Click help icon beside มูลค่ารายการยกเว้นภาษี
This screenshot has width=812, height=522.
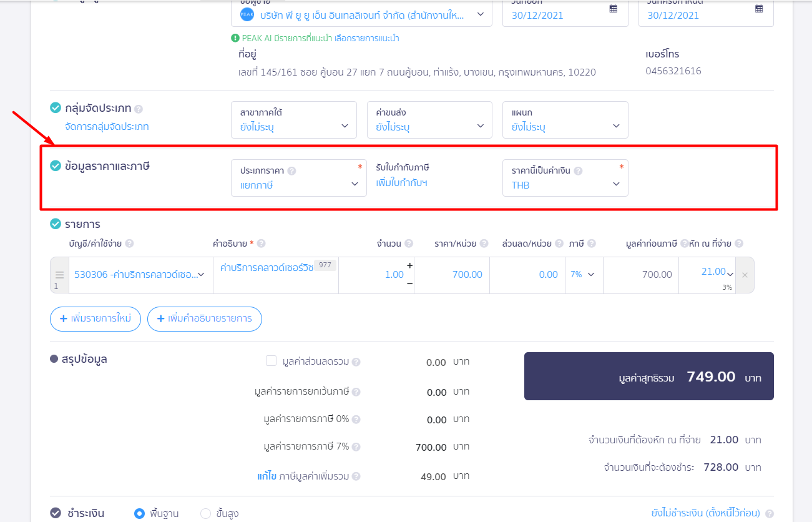coord(356,392)
